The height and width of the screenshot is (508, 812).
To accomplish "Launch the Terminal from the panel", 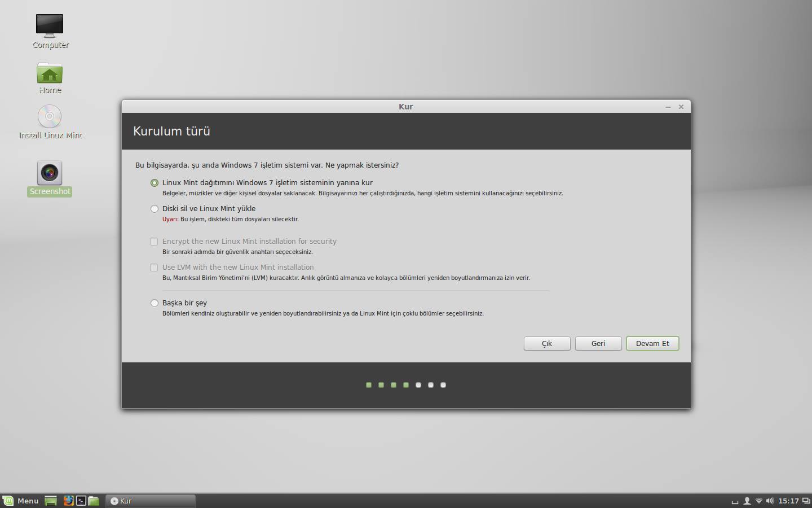I will pyautogui.click(x=81, y=501).
